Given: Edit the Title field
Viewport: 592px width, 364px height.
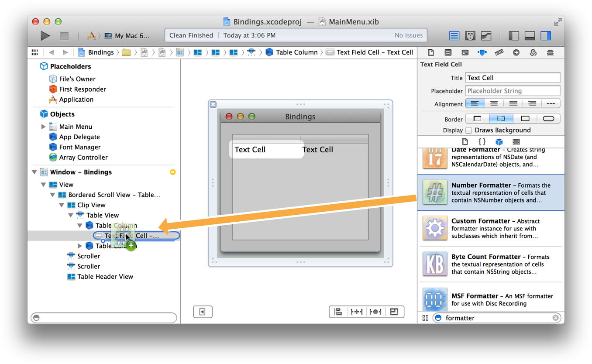Looking at the screenshot, I should pos(513,78).
